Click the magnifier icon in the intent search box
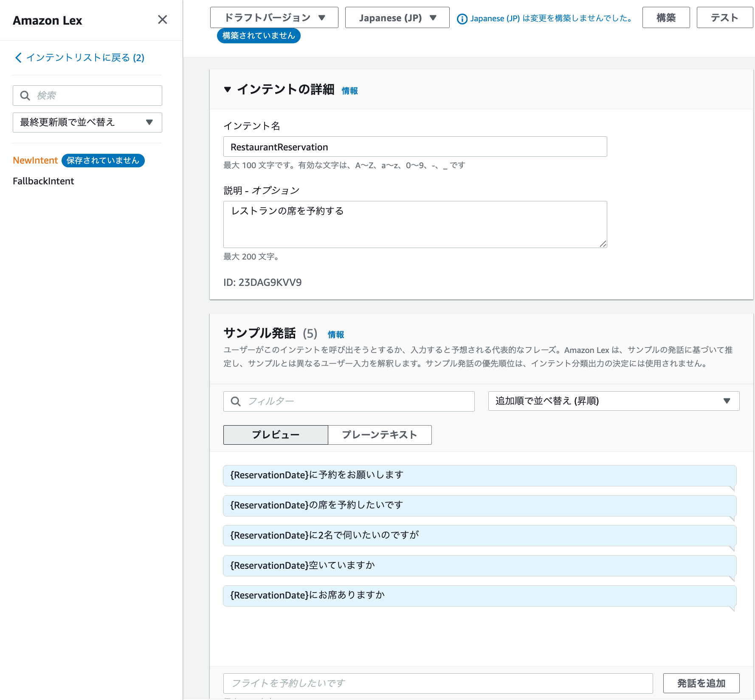The width and height of the screenshot is (755, 700). pos(25,96)
